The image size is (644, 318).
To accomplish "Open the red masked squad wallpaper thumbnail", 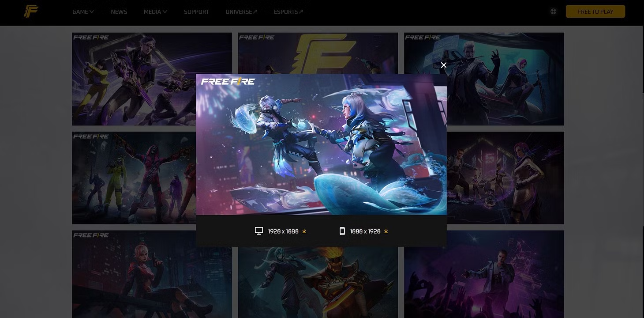I will click(134, 178).
